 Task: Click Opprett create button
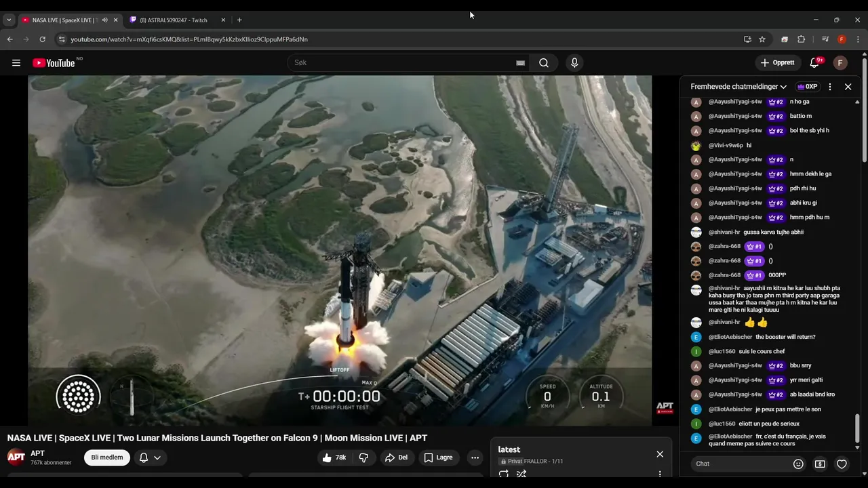778,62
